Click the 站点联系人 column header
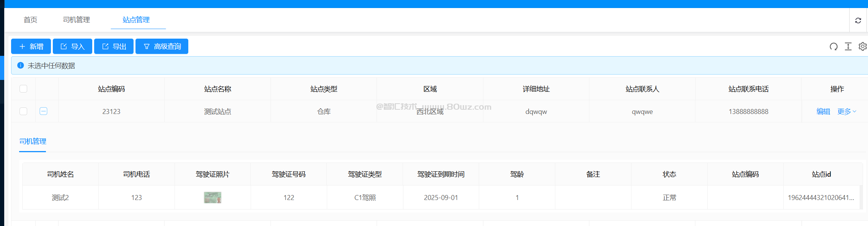Screen dimensions: 868x226 point(643,89)
